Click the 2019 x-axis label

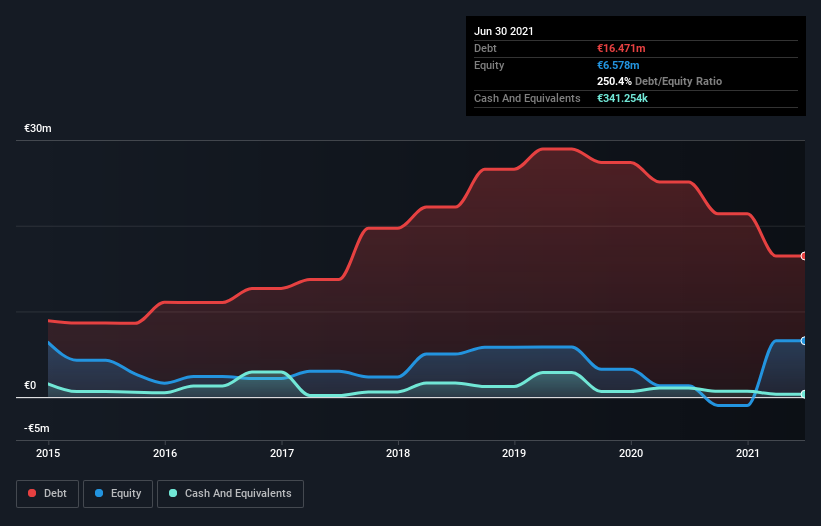coord(514,453)
